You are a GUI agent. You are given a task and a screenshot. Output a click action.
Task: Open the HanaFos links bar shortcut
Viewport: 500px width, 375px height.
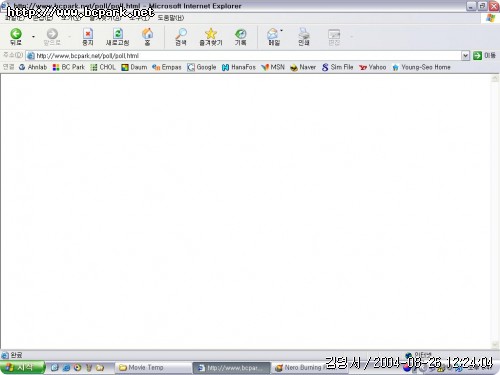[239, 67]
